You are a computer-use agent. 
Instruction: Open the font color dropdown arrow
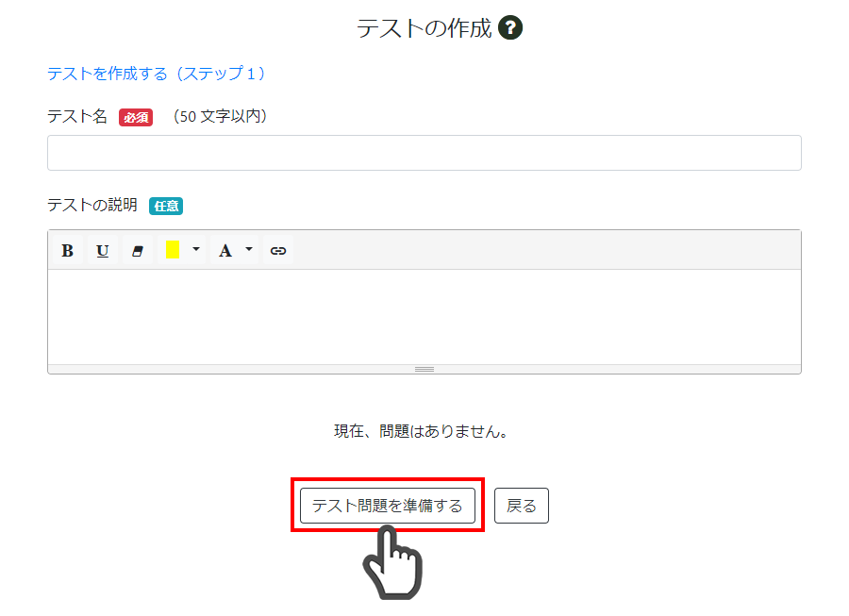[x=248, y=250]
